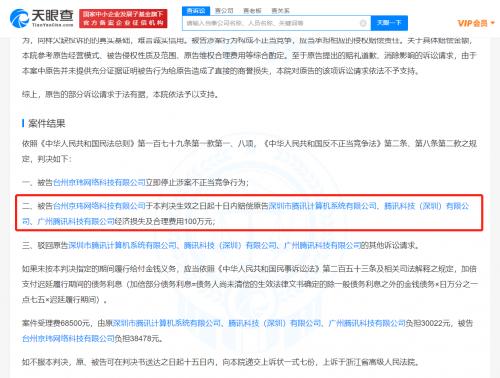500x378 pixels.
Task: Open 腾讯科技(深圳)有限公司 link in item three
Action: 230,245
